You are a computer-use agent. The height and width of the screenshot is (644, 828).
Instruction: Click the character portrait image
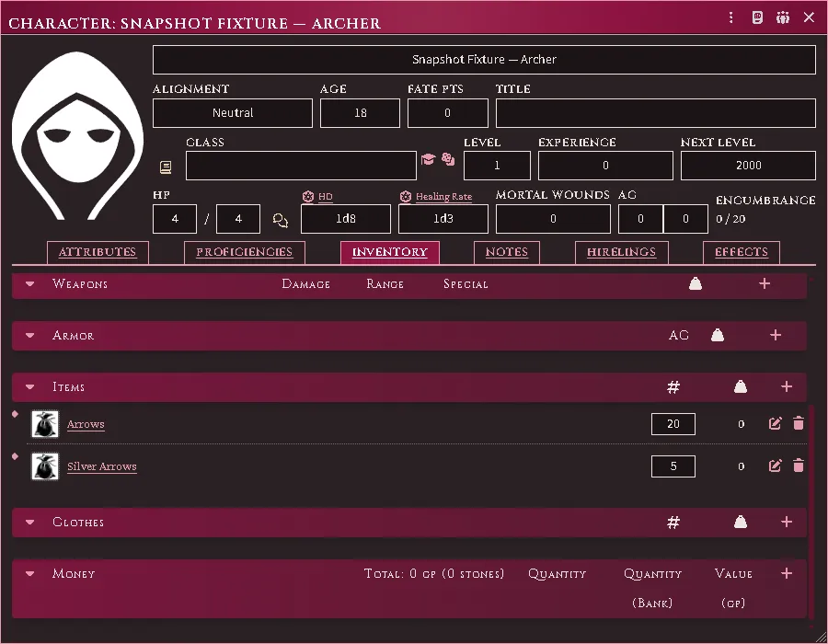tap(77, 135)
